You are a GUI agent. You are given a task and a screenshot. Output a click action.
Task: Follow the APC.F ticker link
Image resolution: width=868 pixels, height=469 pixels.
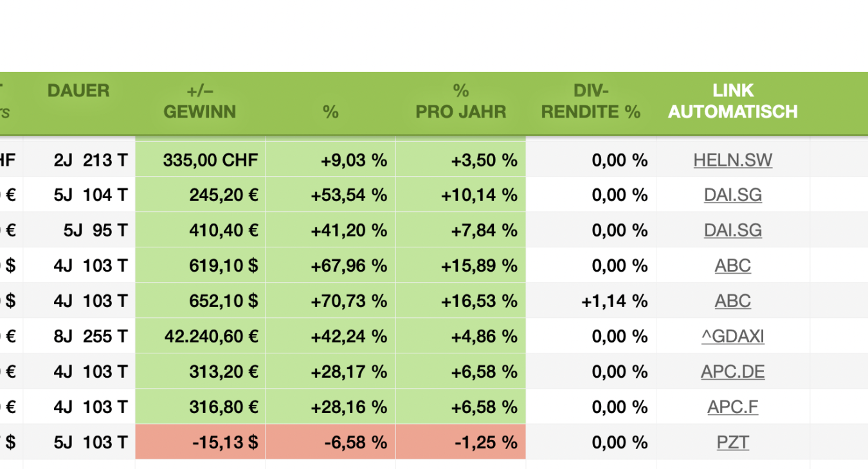733,406
